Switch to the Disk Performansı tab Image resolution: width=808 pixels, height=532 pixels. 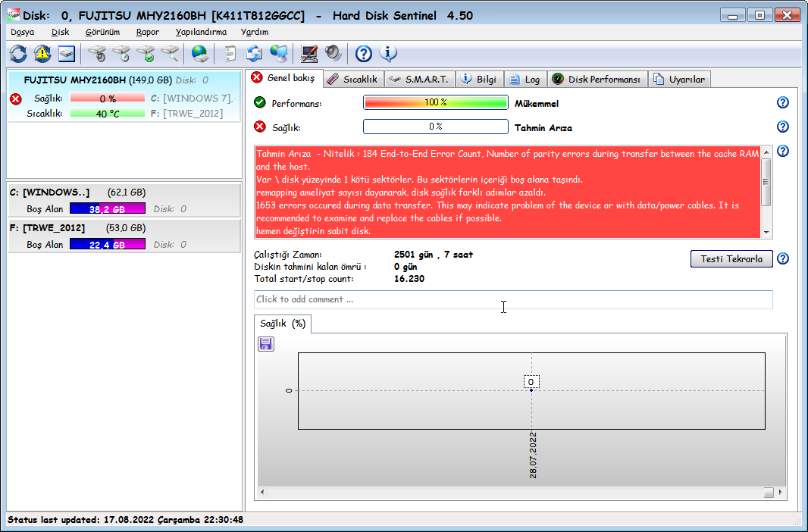point(597,80)
